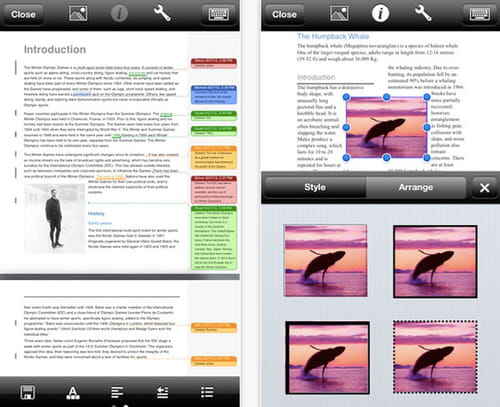The height and width of the screenshot is (407, 500).
Task: Tap the indent adjustment icon
Action: pos(162,392)
